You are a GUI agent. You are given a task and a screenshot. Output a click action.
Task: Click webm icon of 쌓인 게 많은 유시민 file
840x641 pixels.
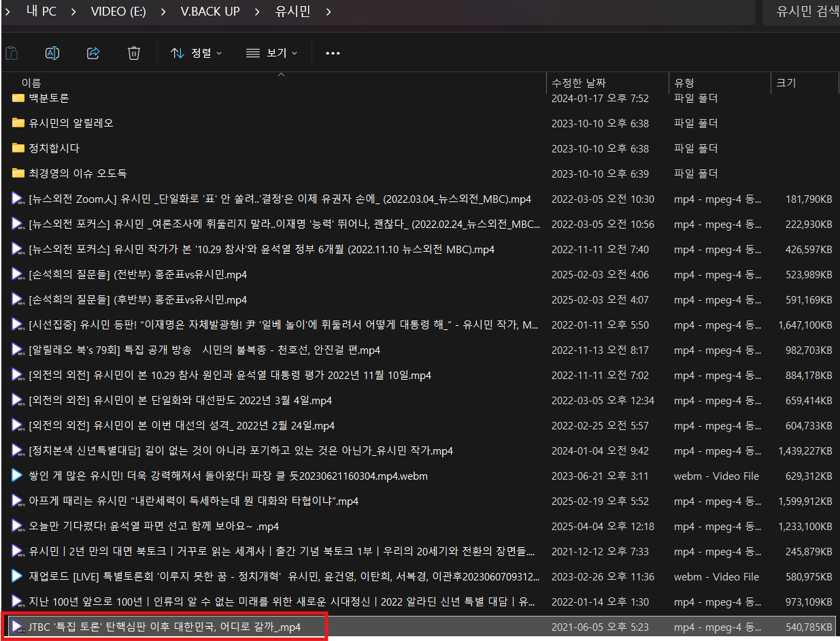[18, 476]
